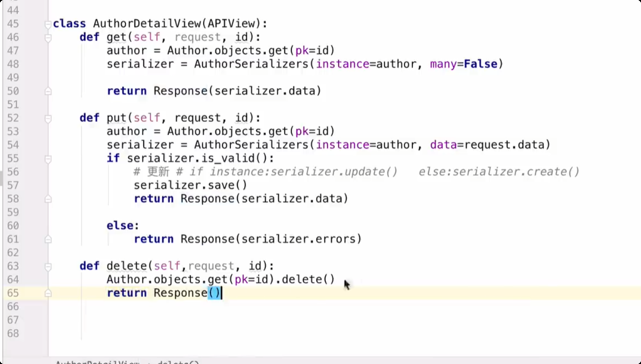Click line number 45 in the gutter

click(x=13, y=24)
